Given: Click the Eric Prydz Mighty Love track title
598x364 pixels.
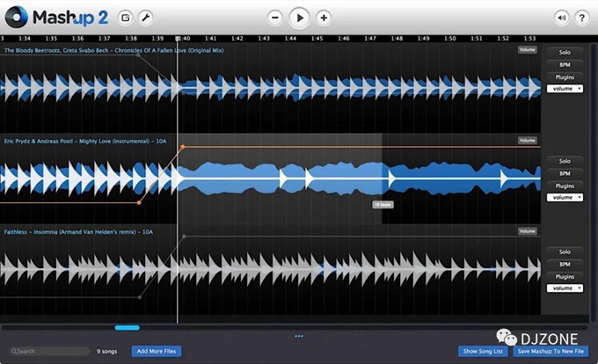Looking at the screenshot, I should [x=85, y=141].
